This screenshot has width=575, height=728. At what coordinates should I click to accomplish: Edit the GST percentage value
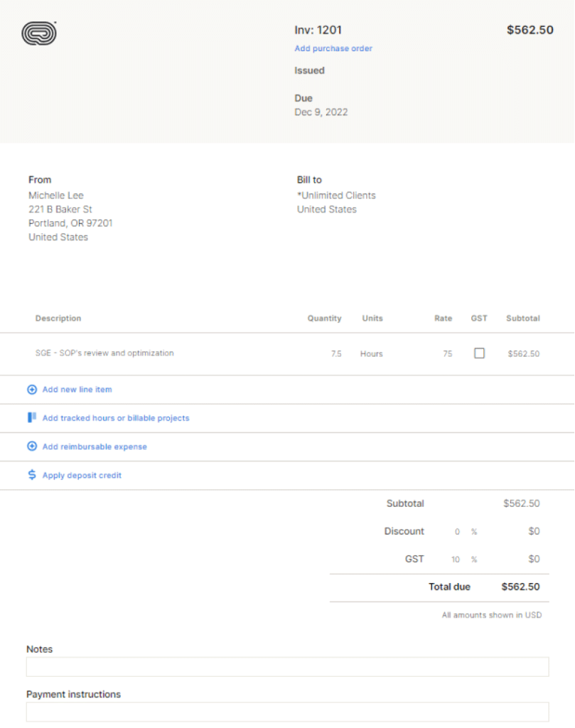tap(456, 559)
